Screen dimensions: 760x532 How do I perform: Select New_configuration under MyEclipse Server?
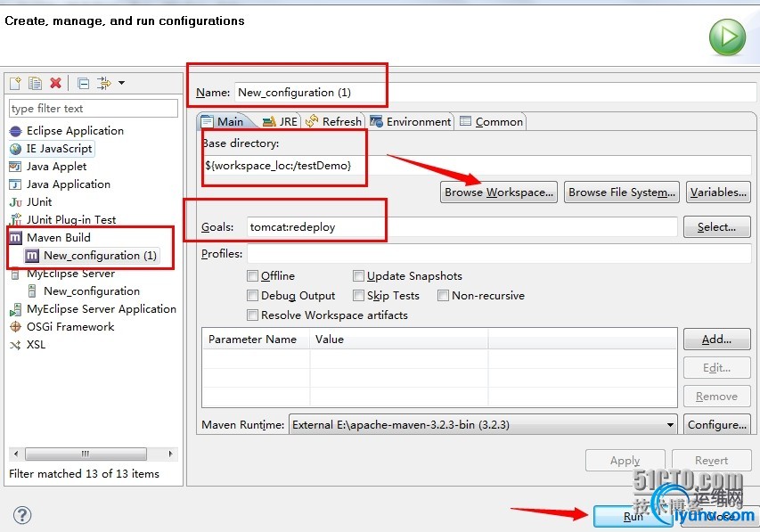[92, 291]
